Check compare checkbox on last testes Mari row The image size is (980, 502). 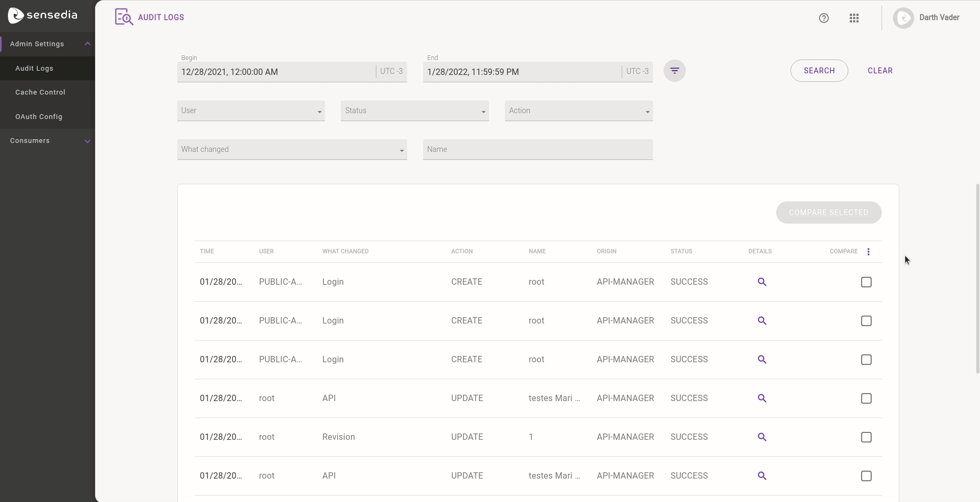point(866,476)
